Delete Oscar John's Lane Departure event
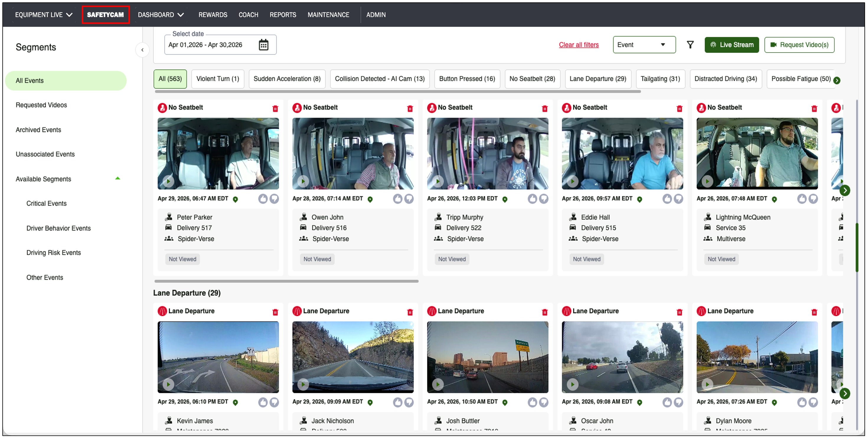This screenshot has height=439, width=868. tap(680, 312)
